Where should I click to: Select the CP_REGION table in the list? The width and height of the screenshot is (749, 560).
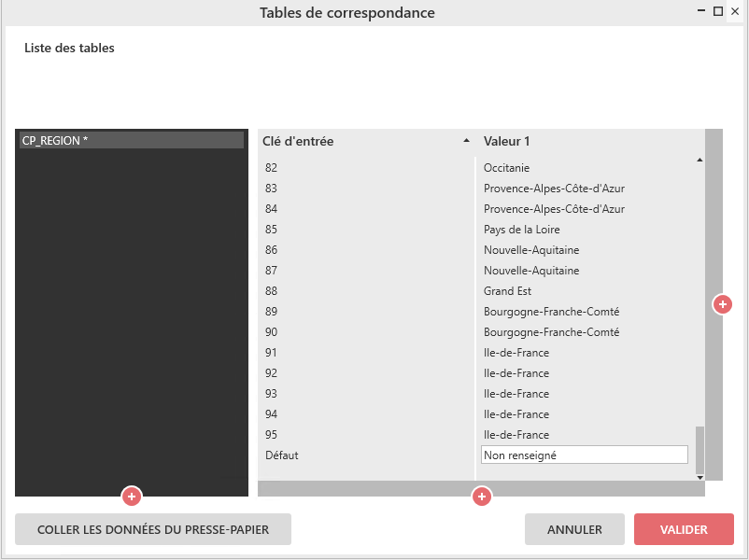click(131, 140)
